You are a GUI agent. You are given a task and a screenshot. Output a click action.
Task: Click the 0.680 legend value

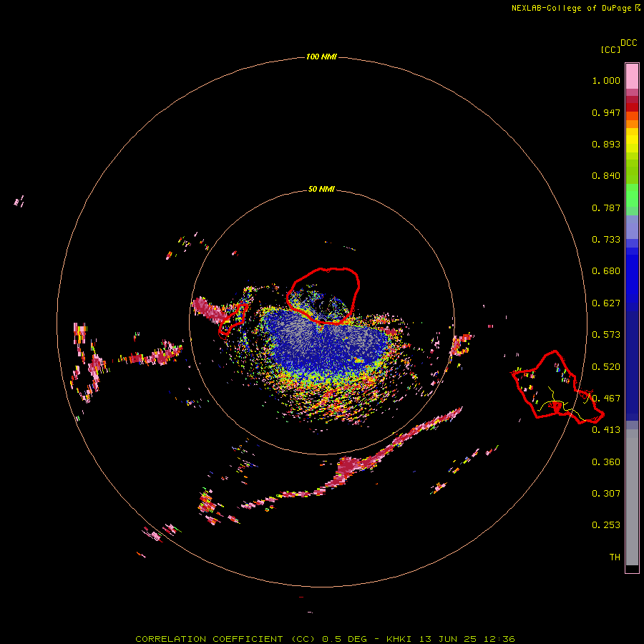[606, 271]
